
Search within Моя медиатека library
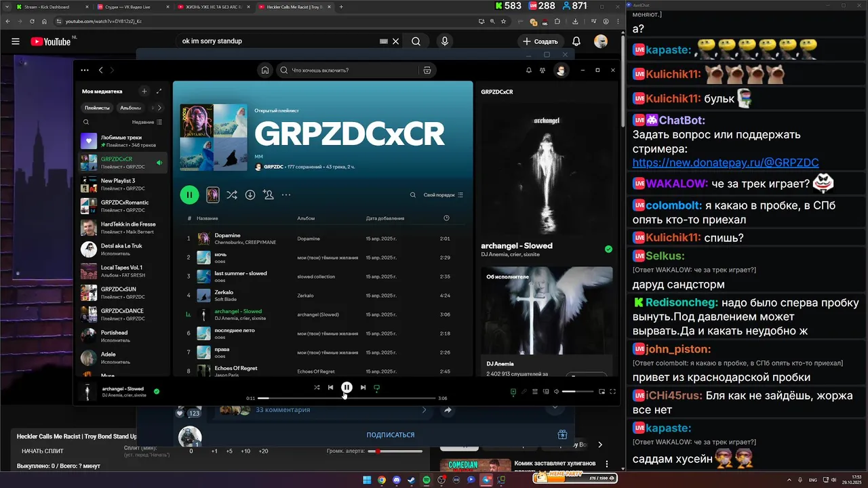pyautogui.click(x=86, y=122)
